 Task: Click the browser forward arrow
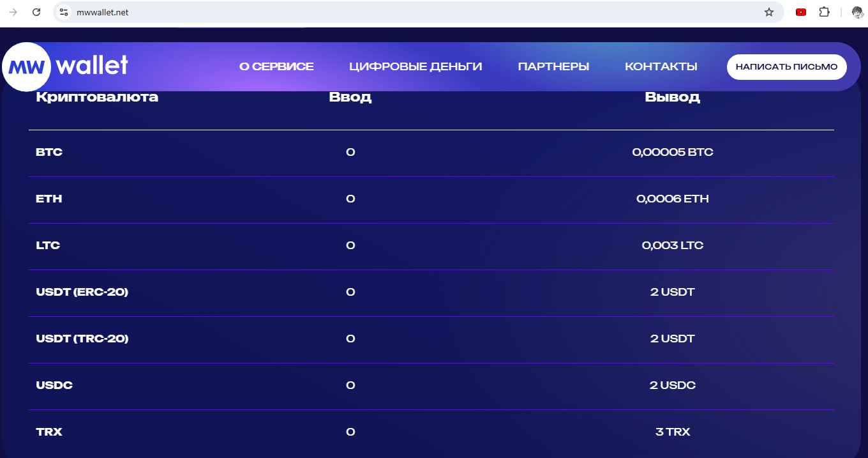click(13, 12)
